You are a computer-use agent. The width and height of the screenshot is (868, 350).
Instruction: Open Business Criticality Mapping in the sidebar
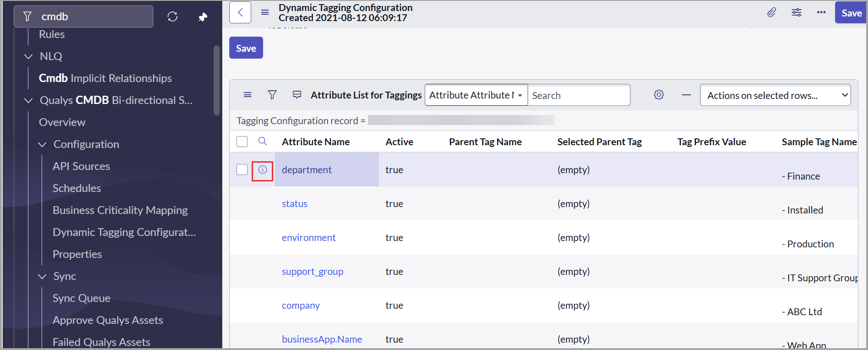pos(120,210)
